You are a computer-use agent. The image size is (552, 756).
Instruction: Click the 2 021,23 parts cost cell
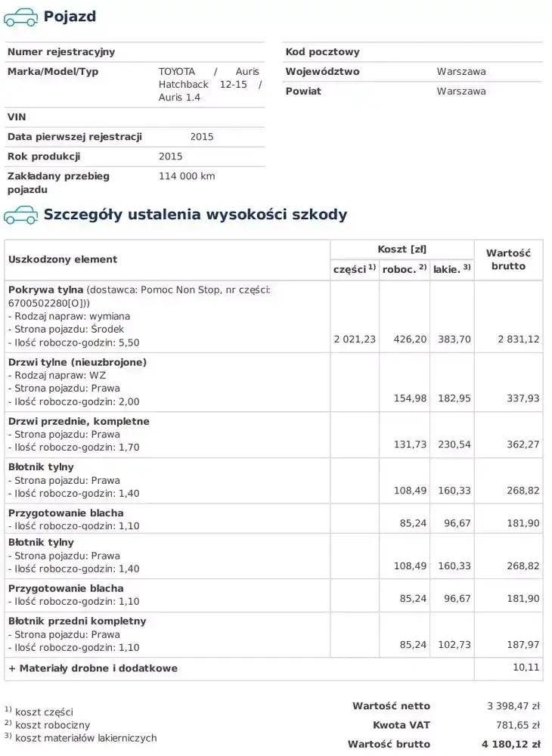[355, 339]
